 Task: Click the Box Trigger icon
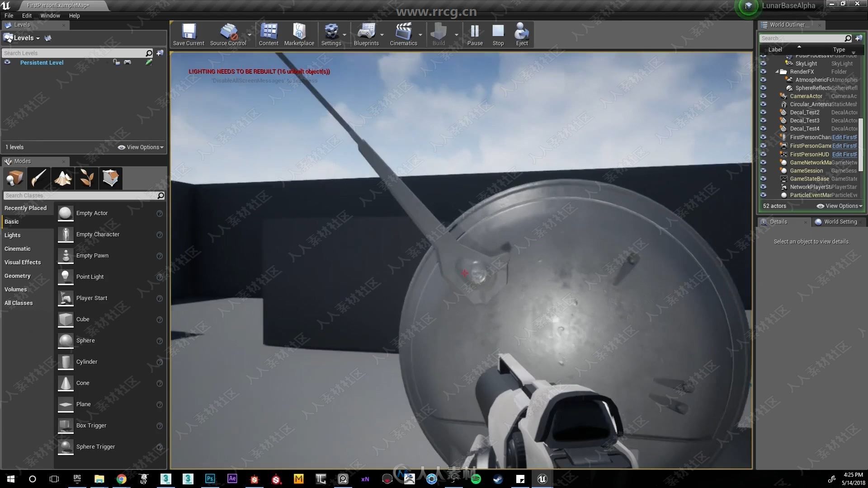pyautogui.click(x=66, y=426)
